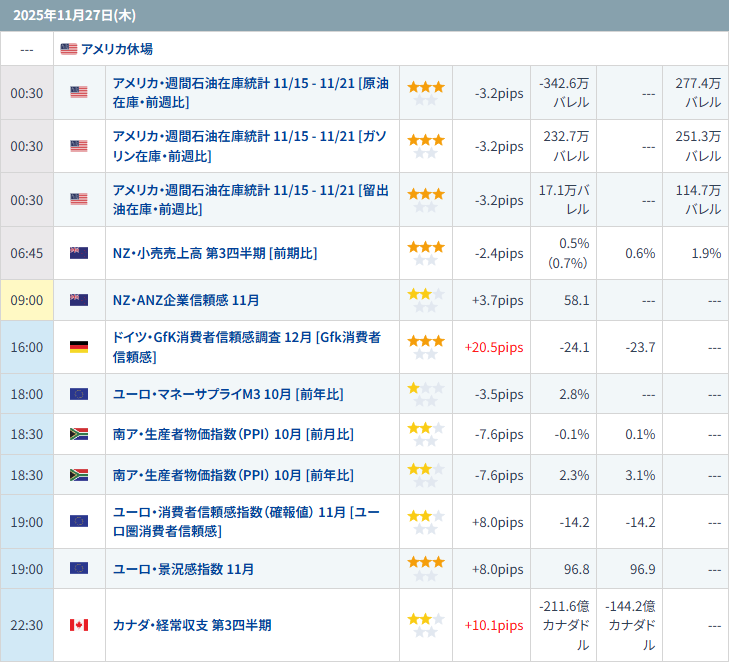Click star rating for NZ・ANZ企業信頼感
Viewport: 735px width, 663px height.
[x=425, y=300]
